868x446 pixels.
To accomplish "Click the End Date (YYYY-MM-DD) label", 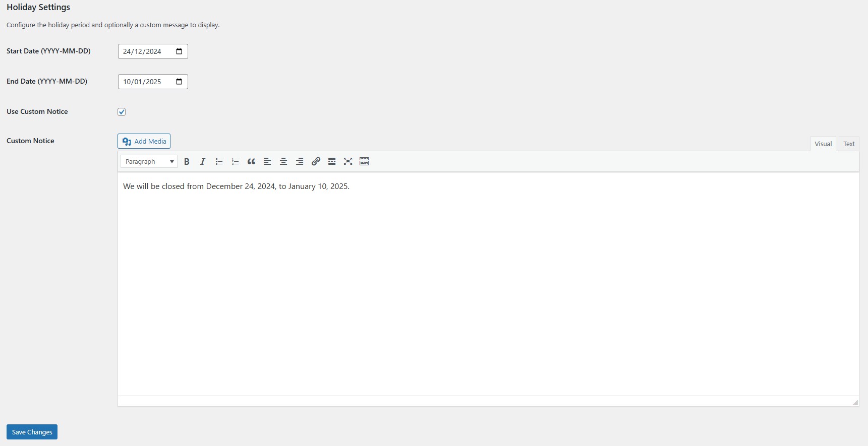I will [47, 81].
